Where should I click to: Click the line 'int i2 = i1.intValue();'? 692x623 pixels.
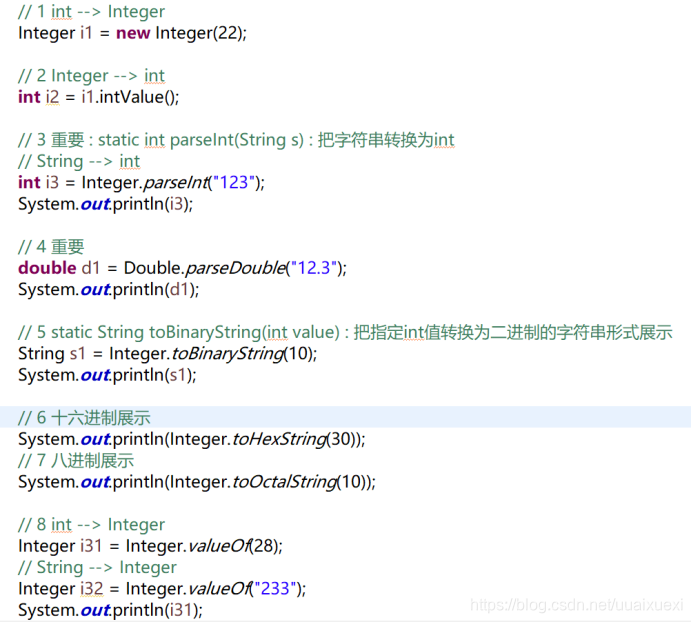[99, 97]
